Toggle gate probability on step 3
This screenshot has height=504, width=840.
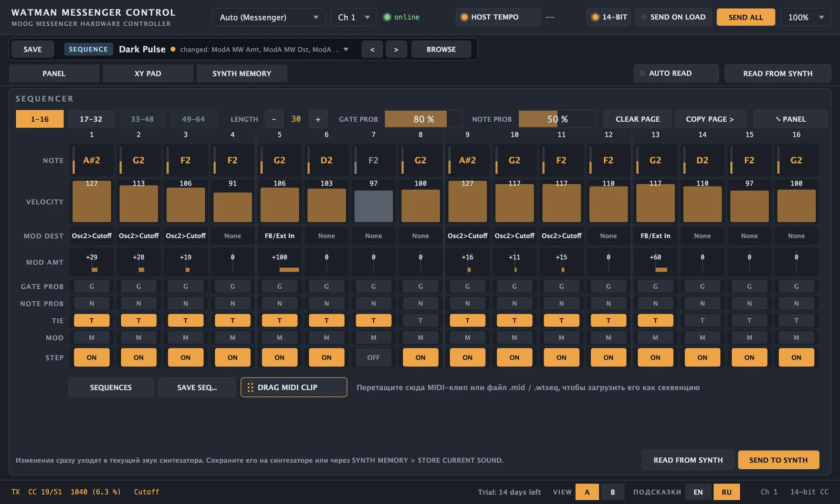click(185, 286)
